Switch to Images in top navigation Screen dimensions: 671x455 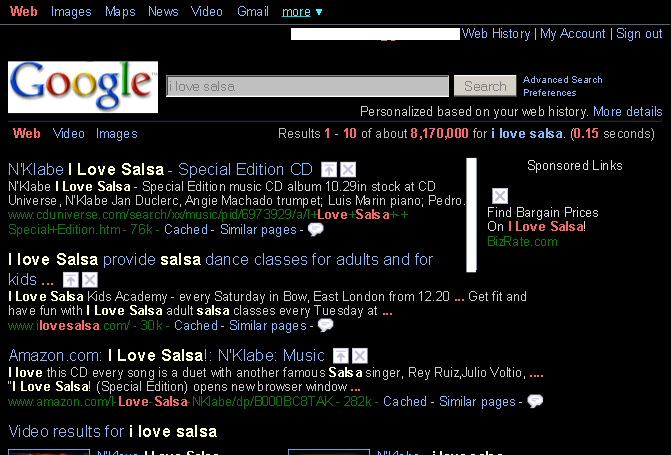pos(71,12)
